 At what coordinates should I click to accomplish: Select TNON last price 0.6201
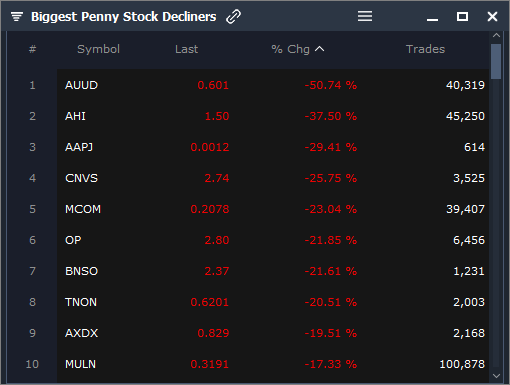pyautogui.click(x=210, y=302)
